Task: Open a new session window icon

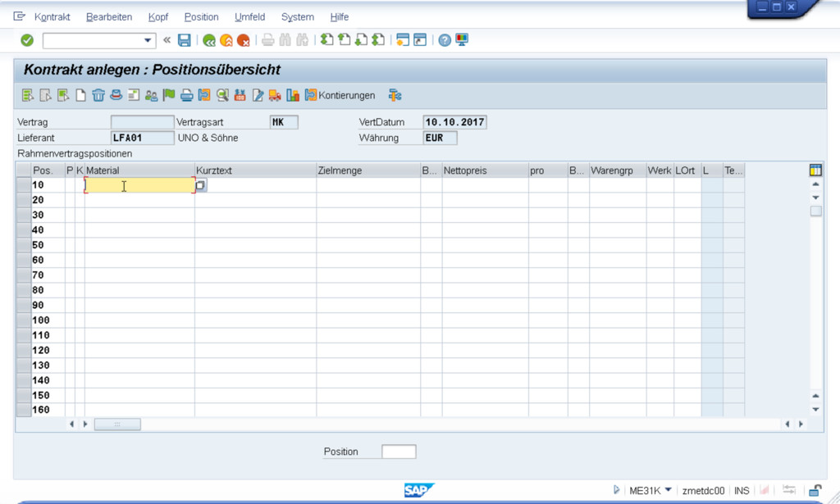Action: click(403, 40)
